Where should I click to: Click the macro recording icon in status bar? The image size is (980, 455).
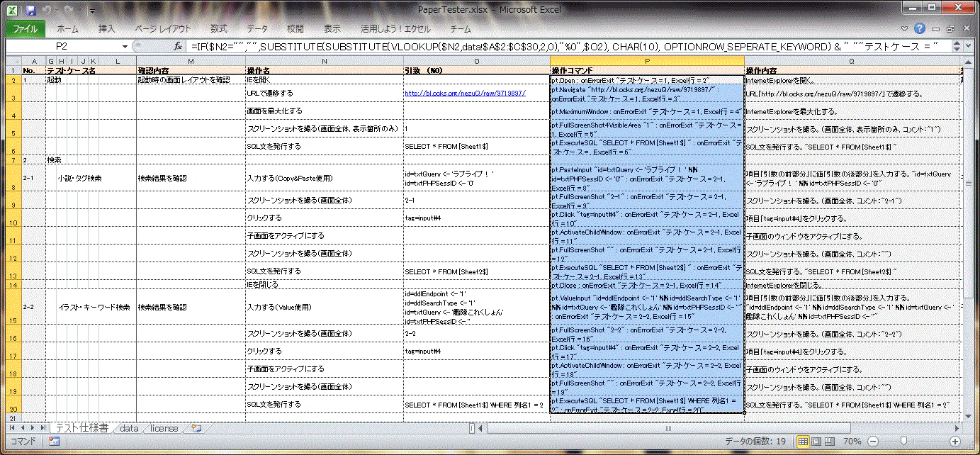(x=53, y=442)
